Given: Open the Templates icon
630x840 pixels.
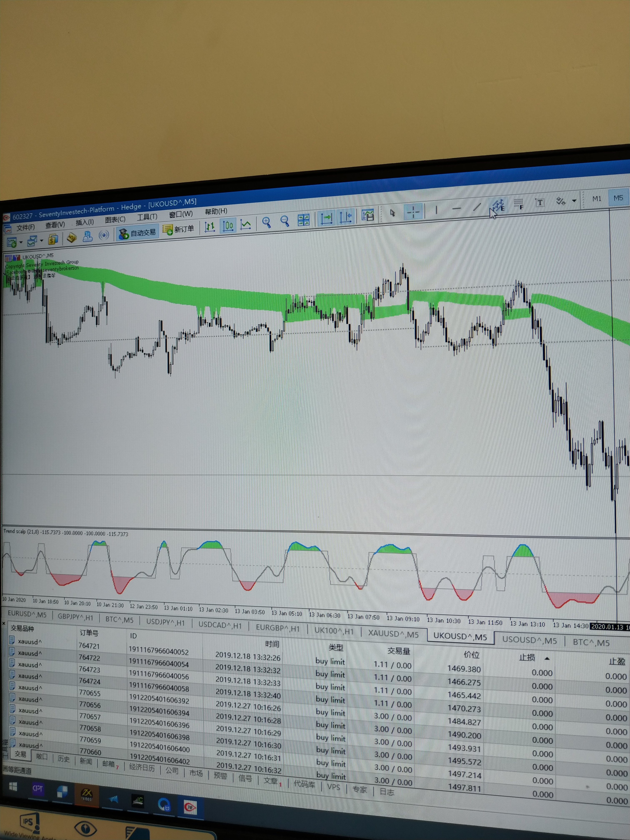Looking at the screenshot, I should (x=367, y=215).
